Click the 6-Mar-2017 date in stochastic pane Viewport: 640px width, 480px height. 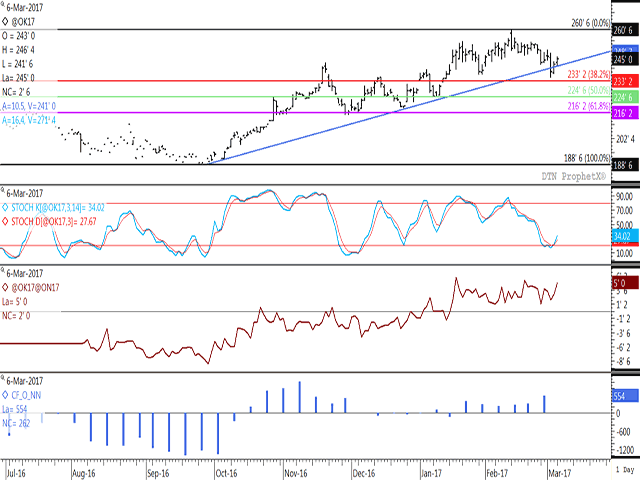click(24, 193)
